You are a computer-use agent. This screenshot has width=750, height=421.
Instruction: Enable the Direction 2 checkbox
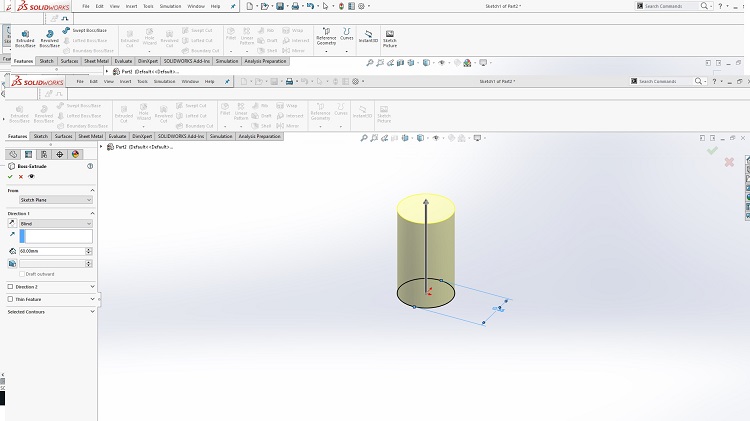click(x=10, y=287)
